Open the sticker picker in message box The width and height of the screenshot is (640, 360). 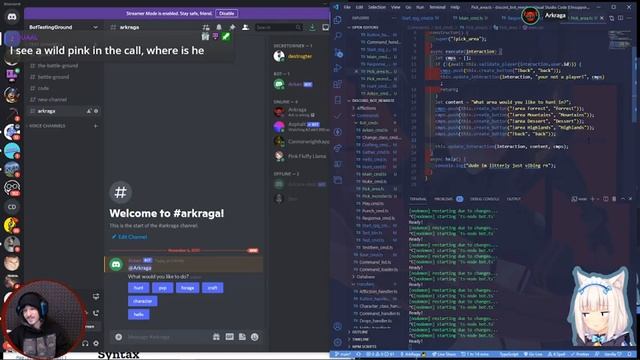(242, 337)
